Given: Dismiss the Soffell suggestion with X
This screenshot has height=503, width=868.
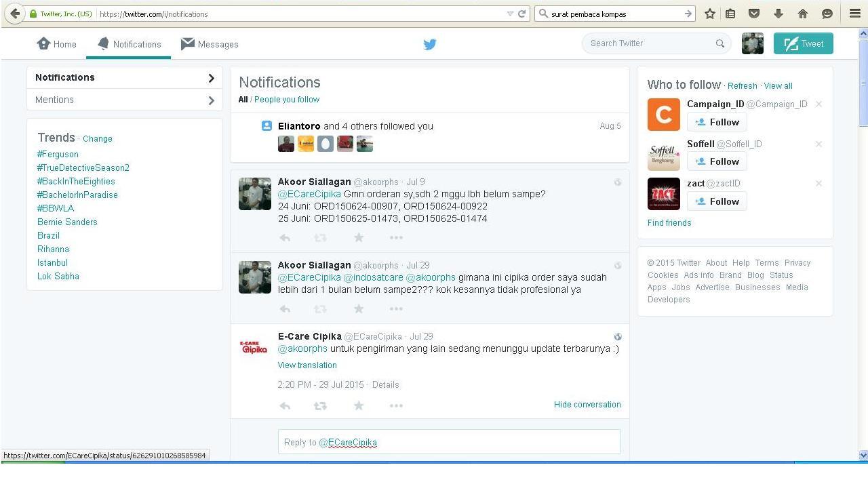Looking at the screenshot, I should coord(818,144).
